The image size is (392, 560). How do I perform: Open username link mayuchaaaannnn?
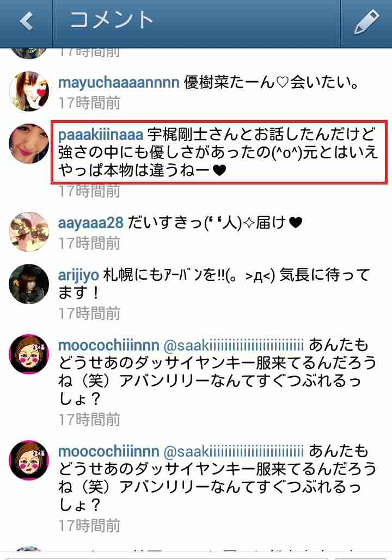(x=119, y=83)
